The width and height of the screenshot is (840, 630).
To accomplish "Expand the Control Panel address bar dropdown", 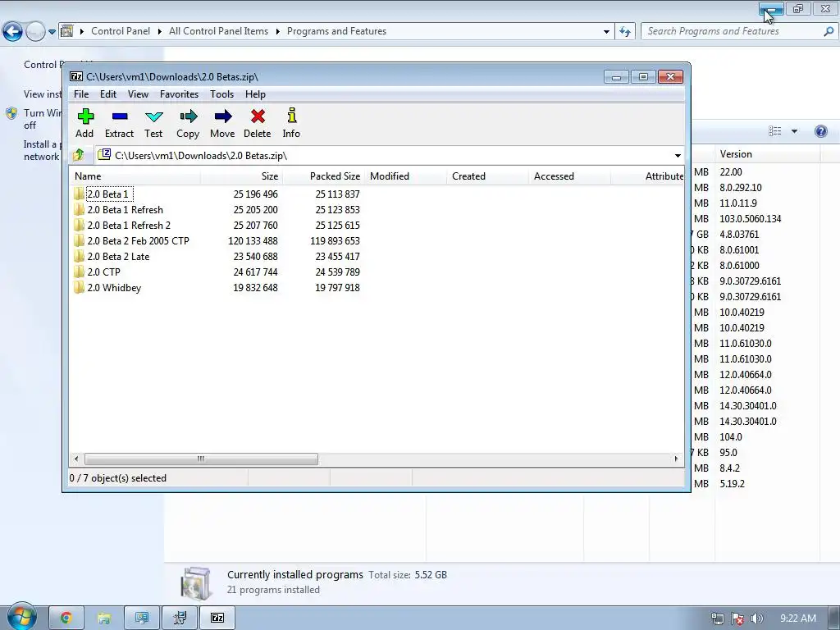I will click(606, 32).
